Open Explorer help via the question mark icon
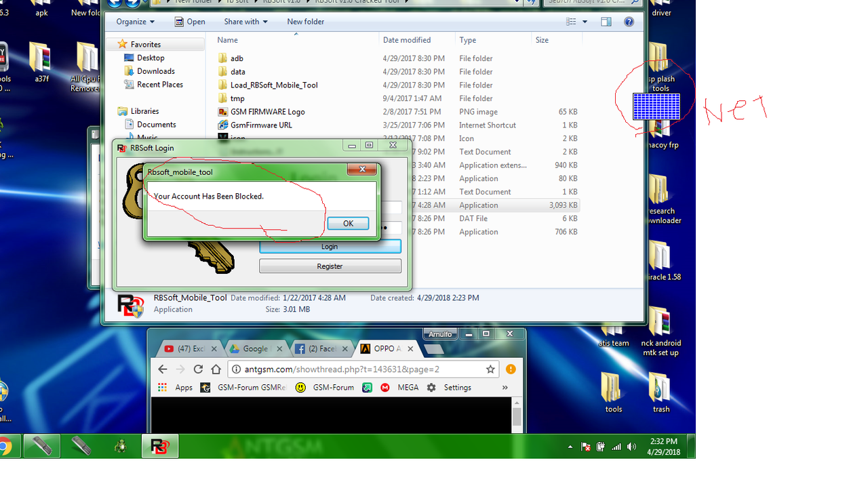Viewport: 868px width, 488px height. point(629,22)
